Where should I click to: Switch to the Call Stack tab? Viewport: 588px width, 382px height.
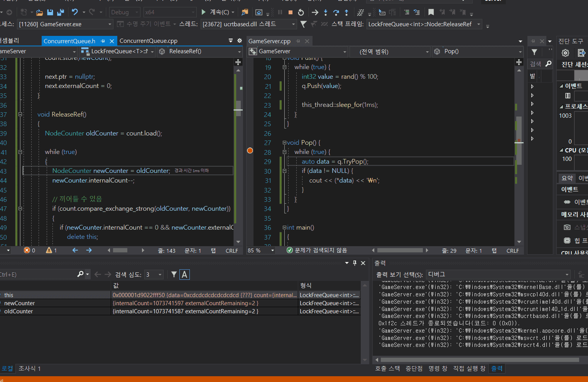point(387,368)
